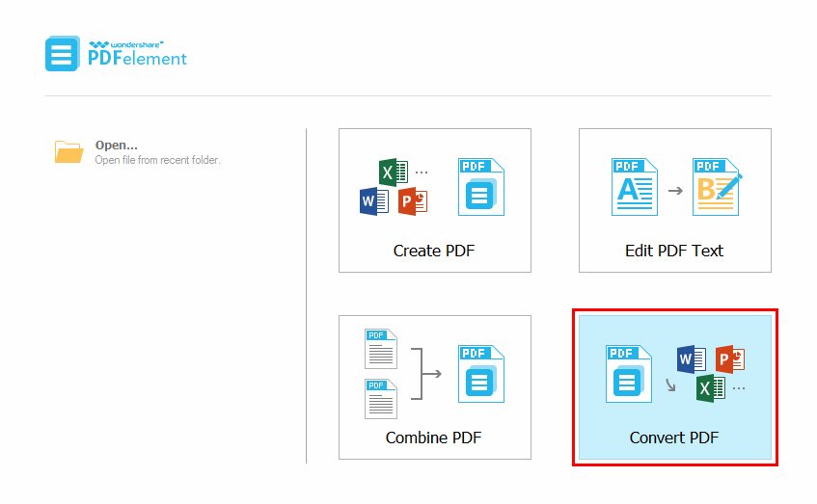Click the 'Open...' text link
The height and width of the screenshot is (504, 817).
click(116, 146)
